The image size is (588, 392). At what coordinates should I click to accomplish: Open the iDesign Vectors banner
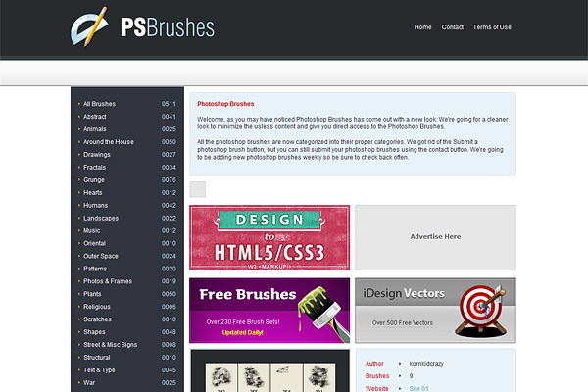[435, 311]
